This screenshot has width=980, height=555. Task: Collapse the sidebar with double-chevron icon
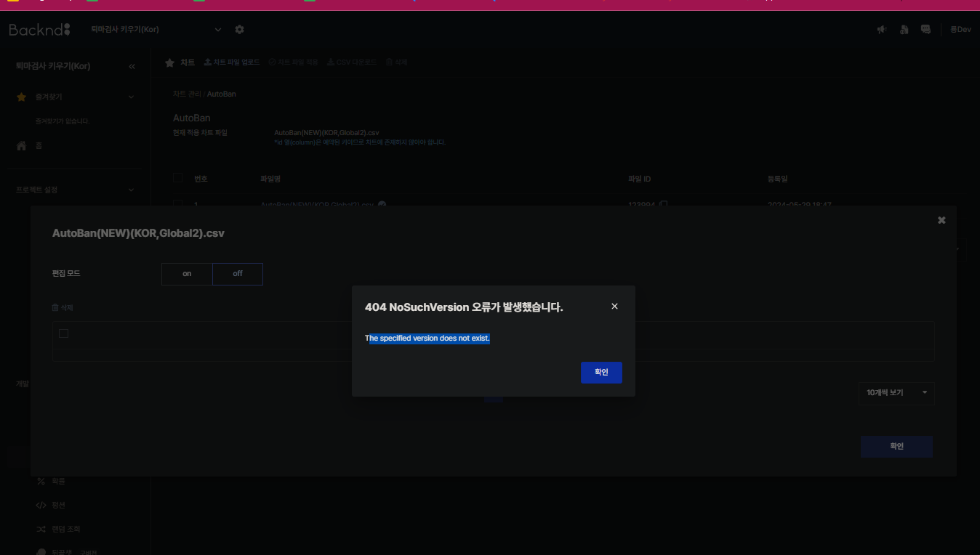pos(132,66)
